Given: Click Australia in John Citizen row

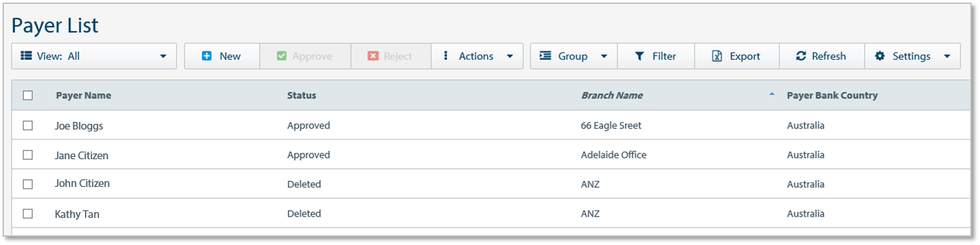Looking at the screenshot, I should tap(805, 184).
